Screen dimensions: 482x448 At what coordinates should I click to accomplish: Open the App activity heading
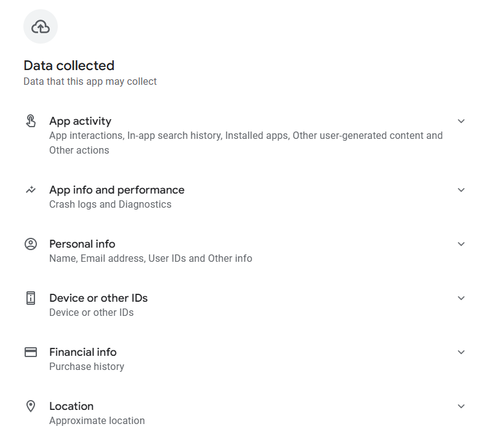point(80,121)
